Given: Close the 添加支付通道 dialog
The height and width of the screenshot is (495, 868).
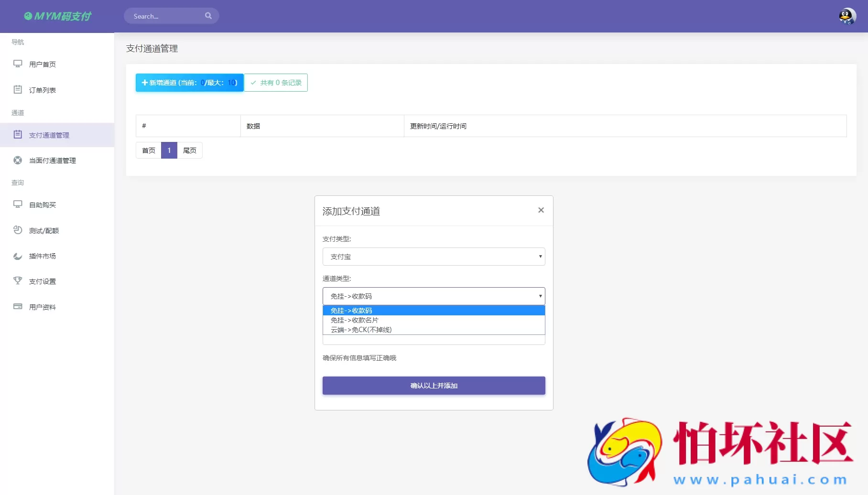Looking at the screenshot, I should [x=541, y=210].
